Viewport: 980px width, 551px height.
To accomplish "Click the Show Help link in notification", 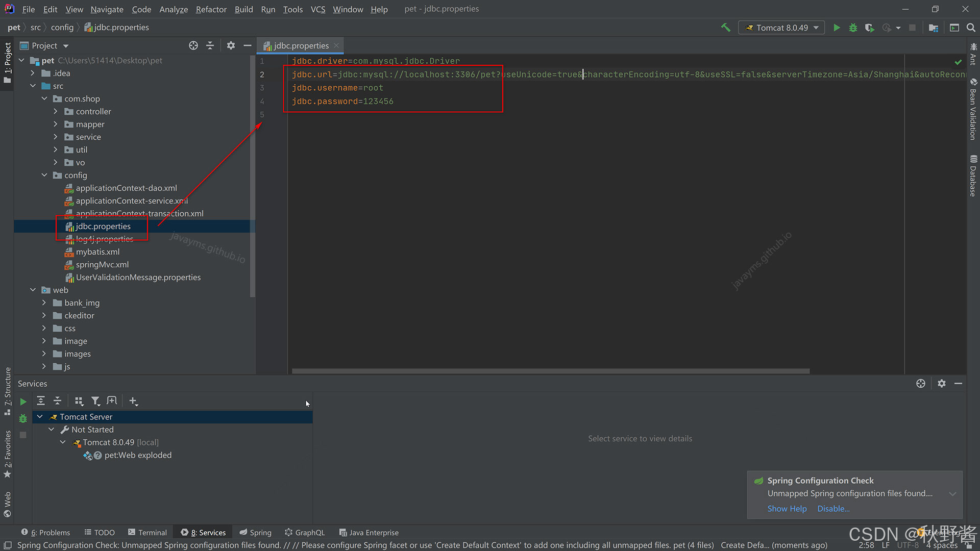I will (x=787, y=509).
